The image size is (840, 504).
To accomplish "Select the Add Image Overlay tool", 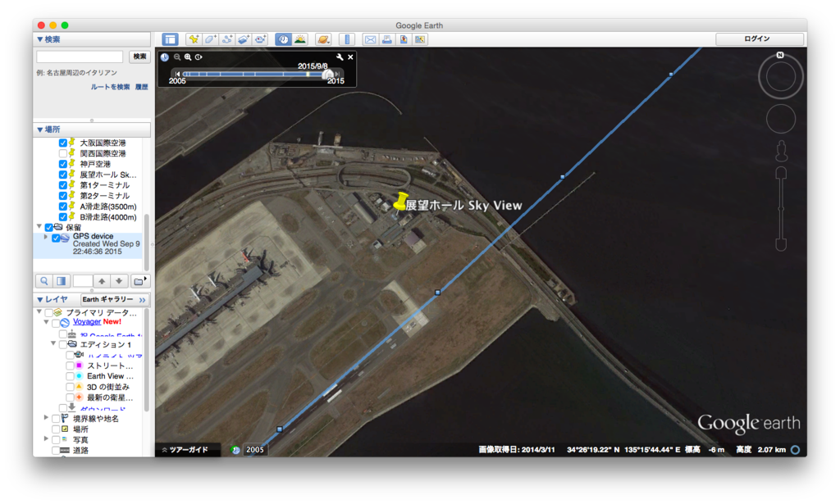I will [243, 39].
